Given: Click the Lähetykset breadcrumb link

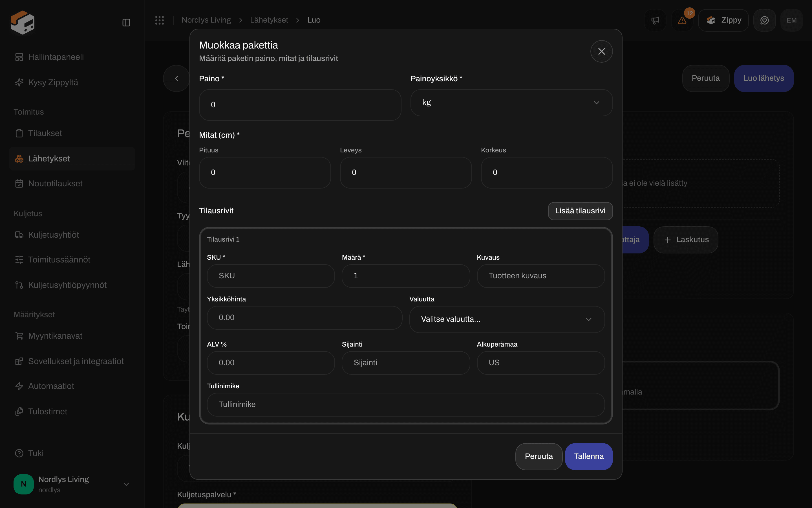Looking at the screenshot, I should 269,20.
